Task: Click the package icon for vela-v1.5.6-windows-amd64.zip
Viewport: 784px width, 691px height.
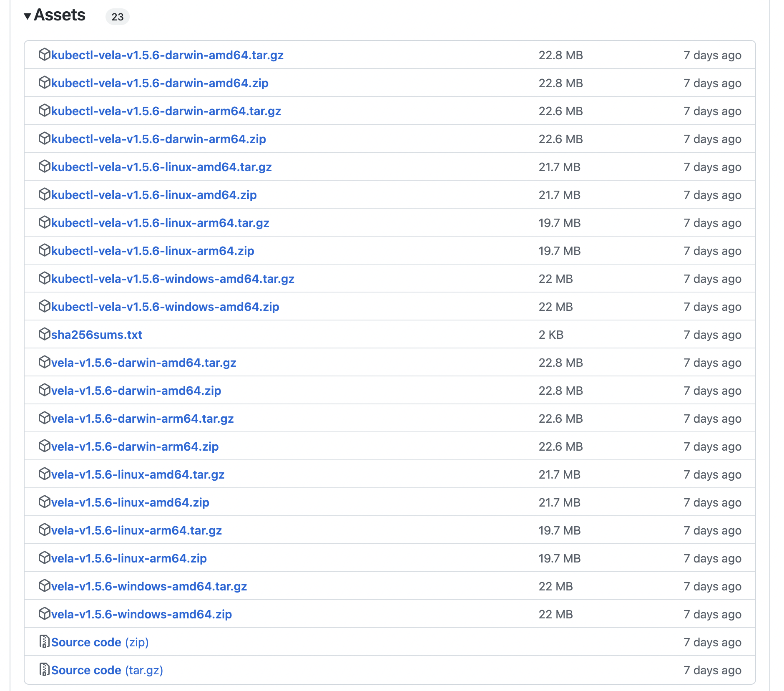Action: (44, 614)
